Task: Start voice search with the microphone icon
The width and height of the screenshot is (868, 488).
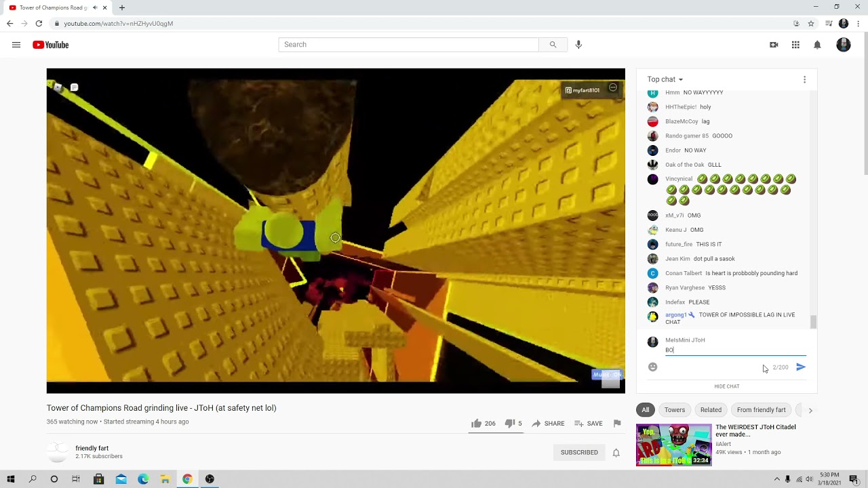Action: click(x=578, y=45)
